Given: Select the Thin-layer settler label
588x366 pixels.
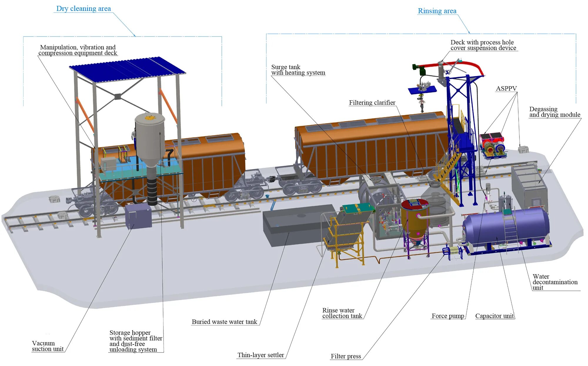Looking at the screenshot, I should pyautogui.click(x=260, y=355).
